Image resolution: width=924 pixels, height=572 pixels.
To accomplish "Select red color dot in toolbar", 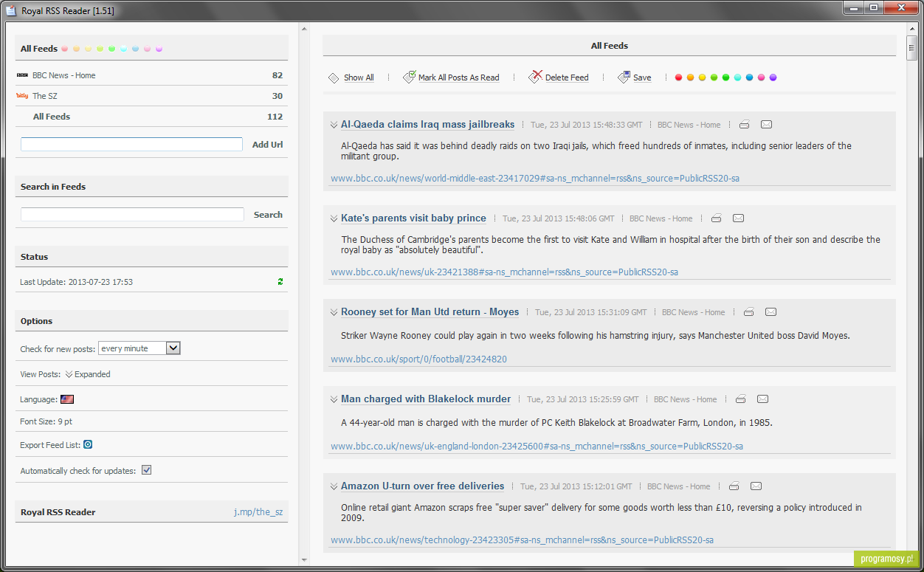I will pos(678,77).
